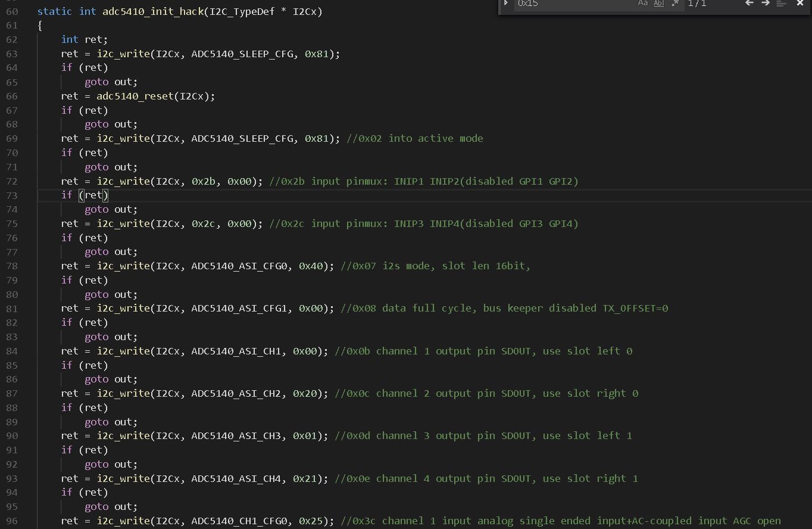Viewport: 812px width, 529px height.
Task: Click the find input containing 0x15
Action: pyautogui.click(x=571, y=3)
